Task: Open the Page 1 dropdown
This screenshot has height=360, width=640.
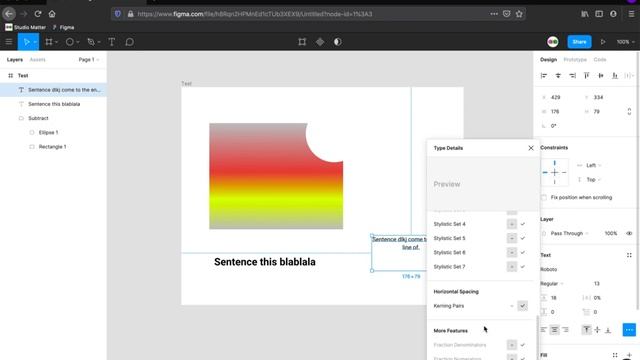Action: (x=89, y=60)
